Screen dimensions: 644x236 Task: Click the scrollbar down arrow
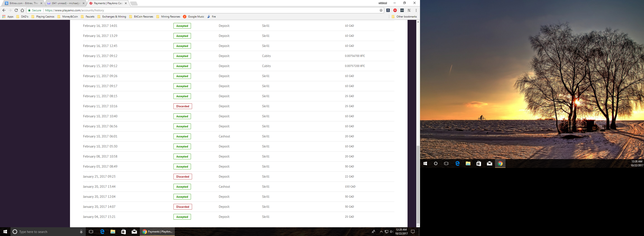point(418,226)
